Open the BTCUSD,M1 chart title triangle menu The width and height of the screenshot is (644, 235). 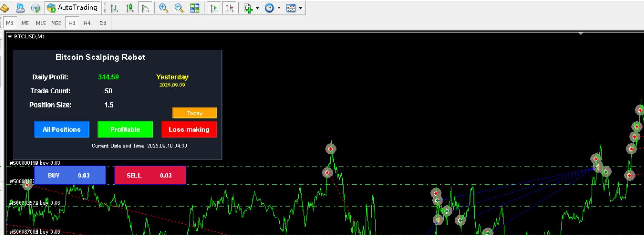click(10, 37)
